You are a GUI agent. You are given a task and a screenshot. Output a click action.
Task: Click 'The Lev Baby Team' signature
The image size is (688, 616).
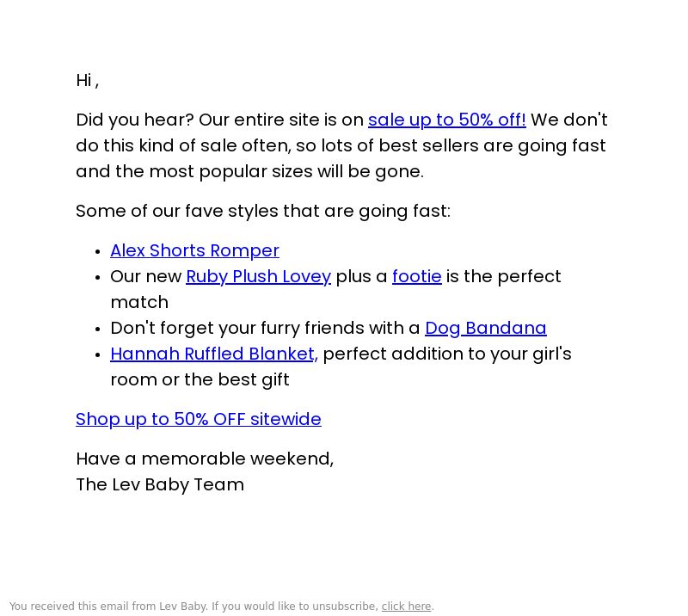tap(160, 484)
